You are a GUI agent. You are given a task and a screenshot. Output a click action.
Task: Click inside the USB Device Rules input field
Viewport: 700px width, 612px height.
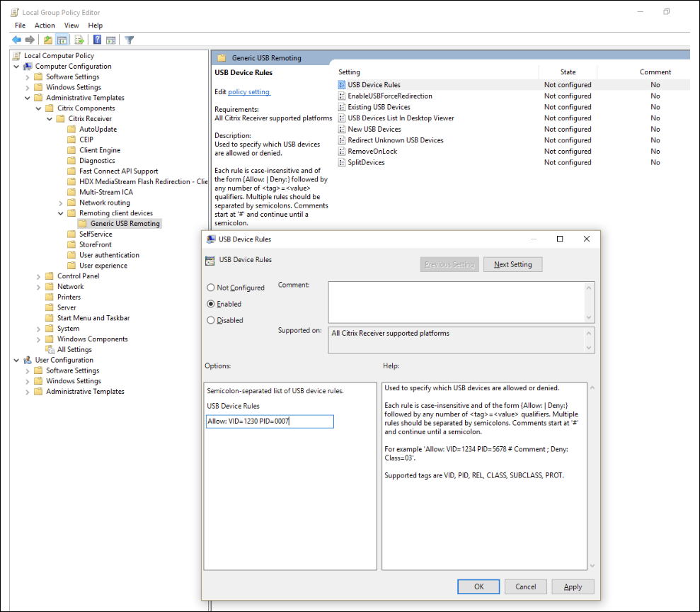pos(269,421)
